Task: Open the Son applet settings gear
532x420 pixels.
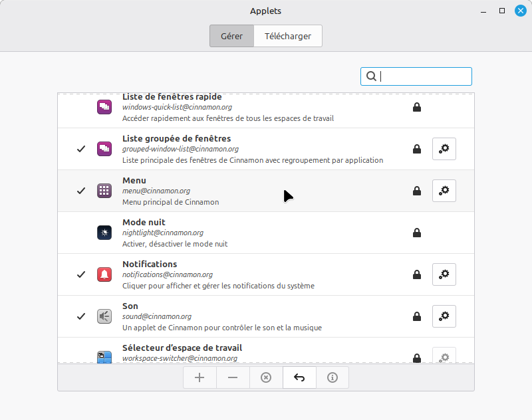Action: pyautogui.click(x=444, y=316)
